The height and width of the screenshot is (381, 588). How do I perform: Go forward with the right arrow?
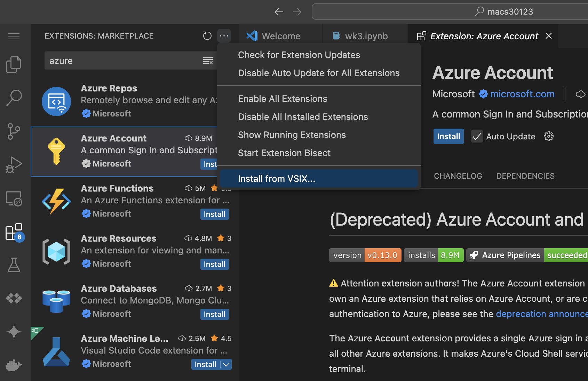297,12
